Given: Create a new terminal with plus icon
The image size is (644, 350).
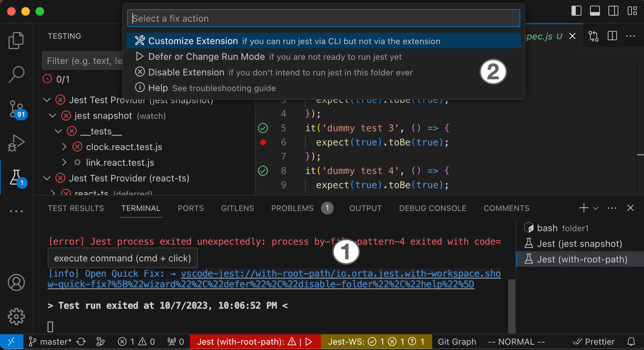Looking at the screenshot, I should (584, 208).
